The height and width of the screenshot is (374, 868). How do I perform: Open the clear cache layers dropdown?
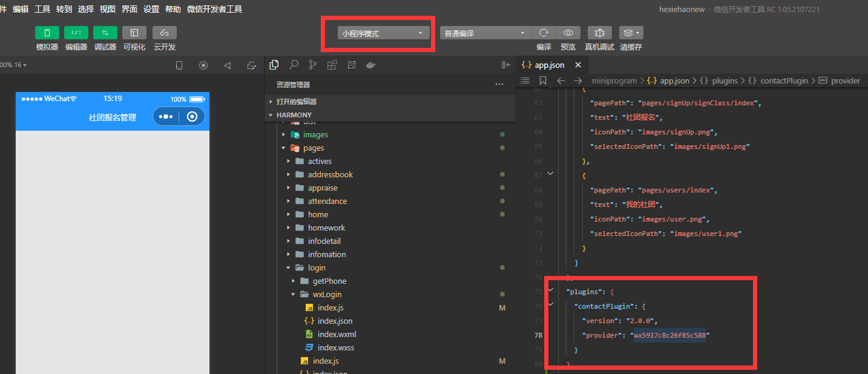[x=631, y=33]
